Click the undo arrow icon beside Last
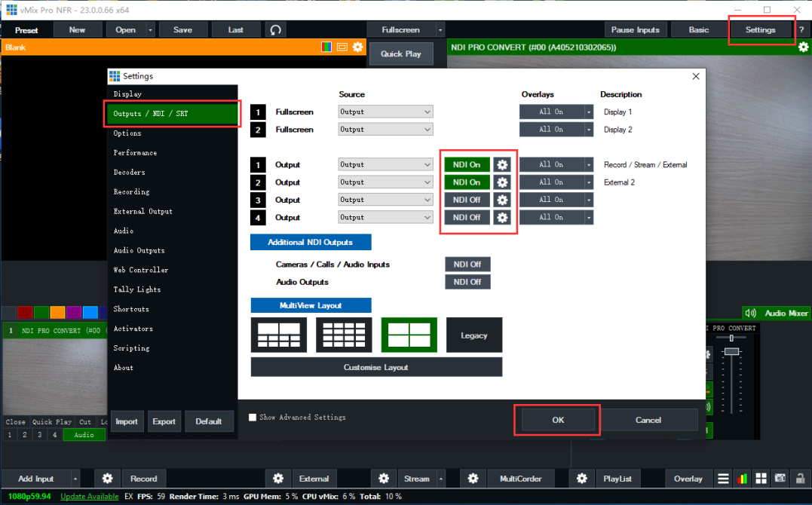 (275, 30)
